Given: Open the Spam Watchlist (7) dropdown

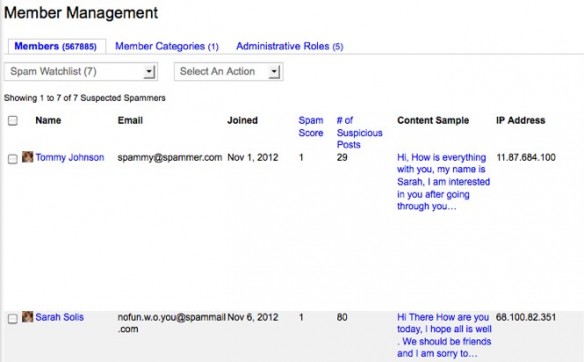Looking at the screenshot, I should pos(81,72).
